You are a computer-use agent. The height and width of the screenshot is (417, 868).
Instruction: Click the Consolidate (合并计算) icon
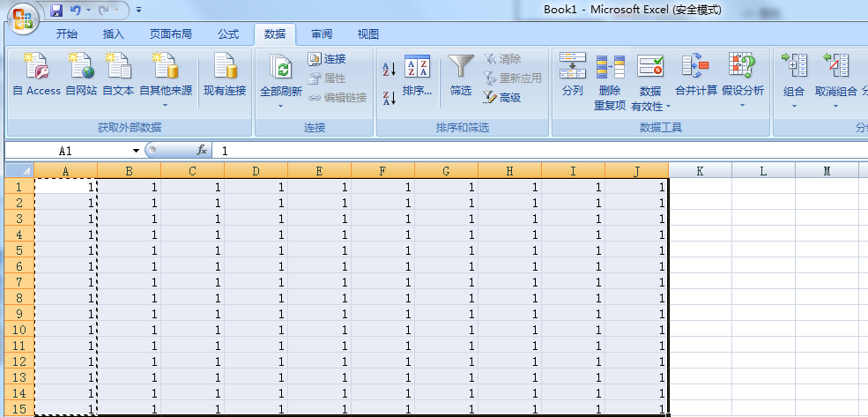click(x=695, y=68)
